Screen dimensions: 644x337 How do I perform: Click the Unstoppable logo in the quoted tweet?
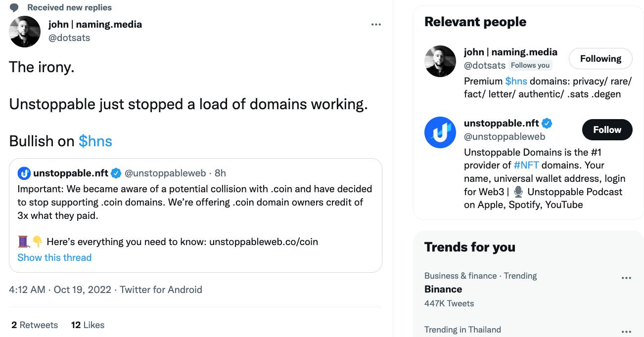click(x=24, y=173)
